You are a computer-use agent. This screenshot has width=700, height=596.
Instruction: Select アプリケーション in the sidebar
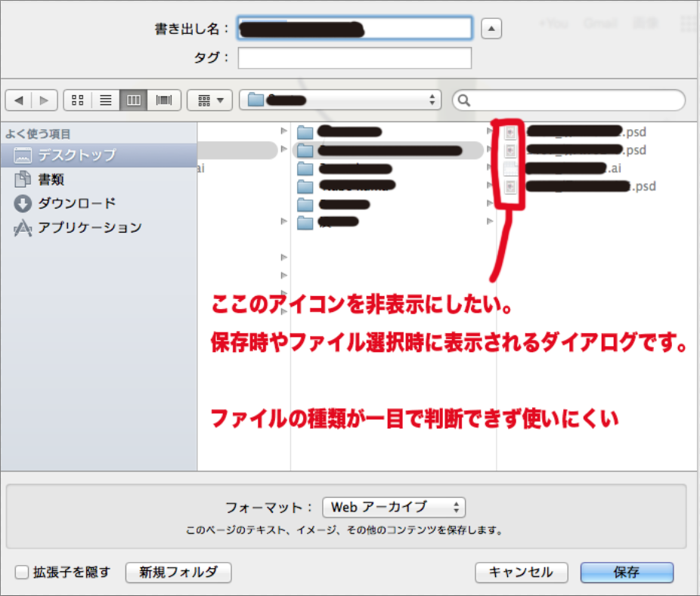99,227
